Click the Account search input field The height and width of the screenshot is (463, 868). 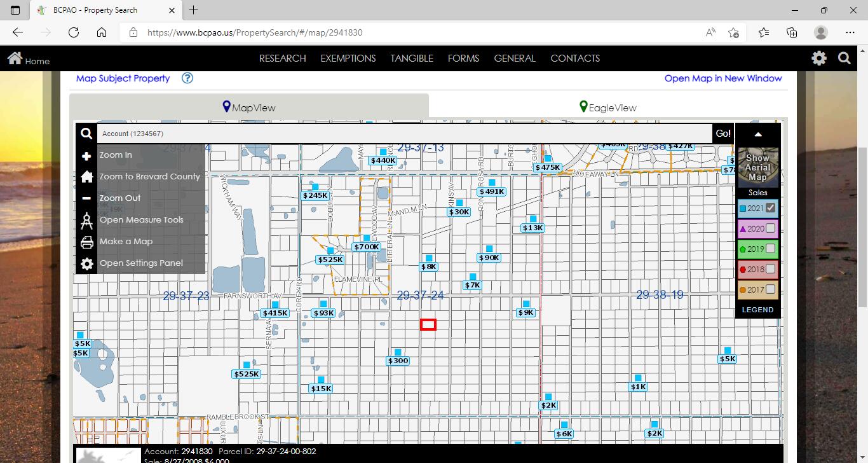click(404, 134)
